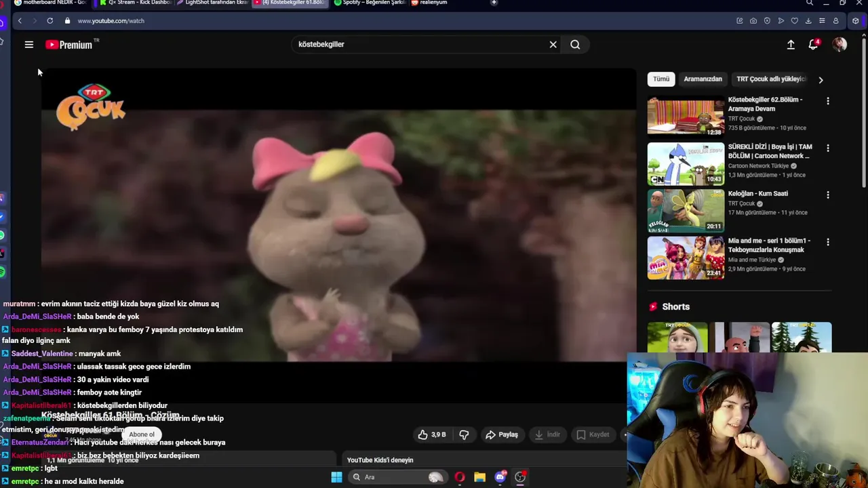Clear the köstebekgiller search text
This screenshot has width=868, height=488.
pos(553,45)
